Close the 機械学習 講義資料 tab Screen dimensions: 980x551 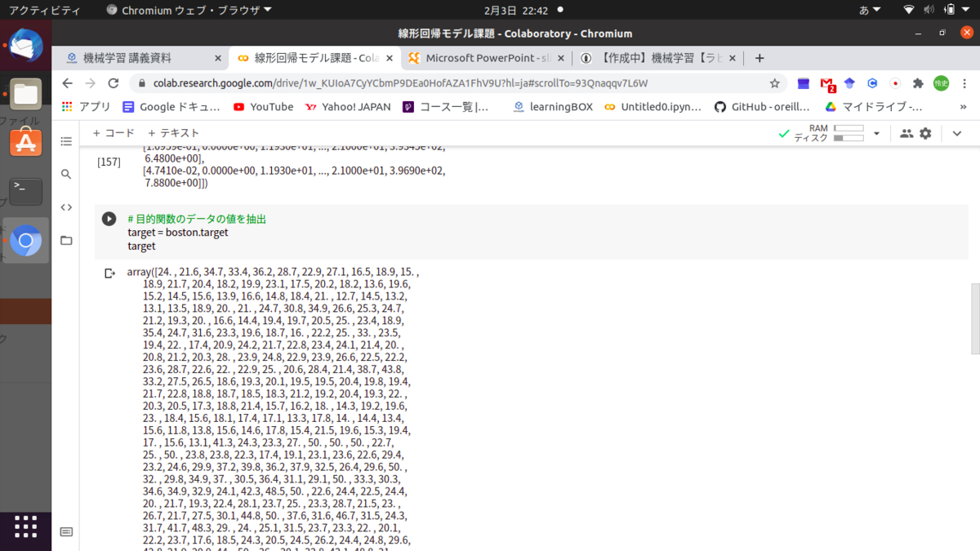pyautogui.click(x=217, y=58)
